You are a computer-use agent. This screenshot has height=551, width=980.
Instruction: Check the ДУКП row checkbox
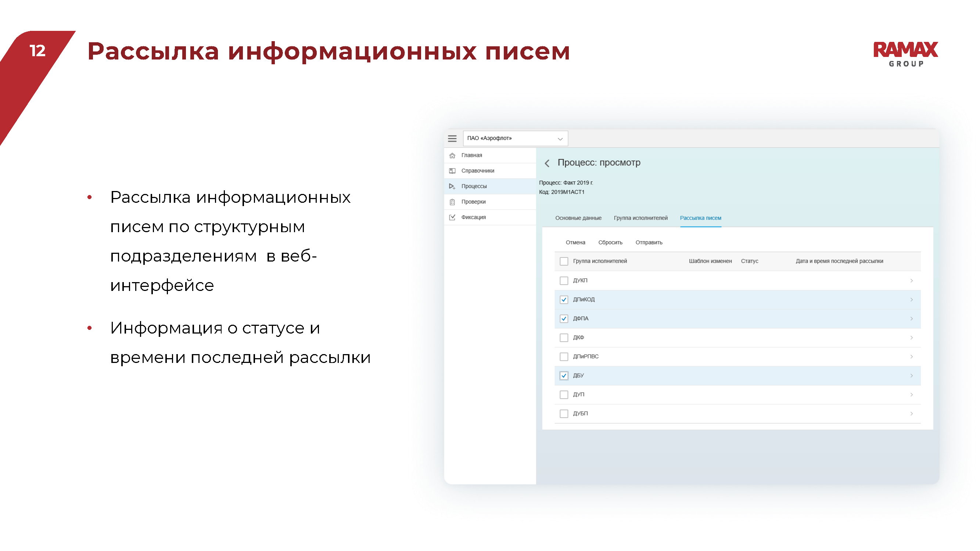(x=564, y=281)
